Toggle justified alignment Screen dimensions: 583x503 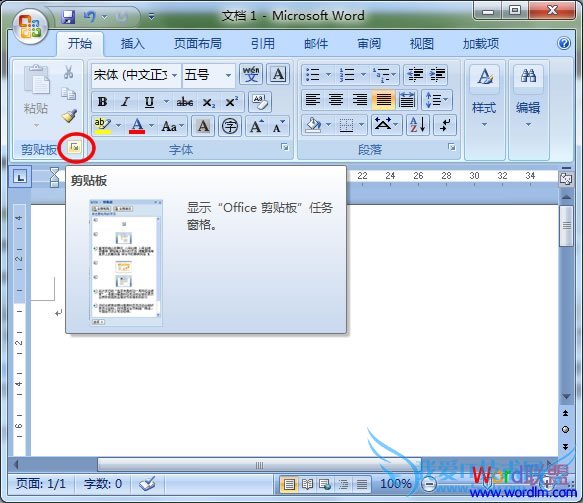tap(383, 100)
